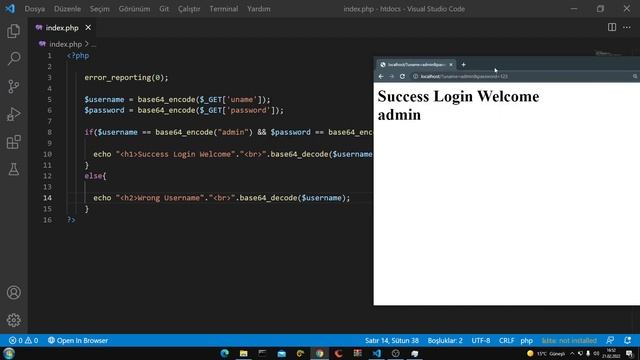Screen dimensions: 640x360
Task: Open the Explorer view in activity bar
Action: (13, 31)
